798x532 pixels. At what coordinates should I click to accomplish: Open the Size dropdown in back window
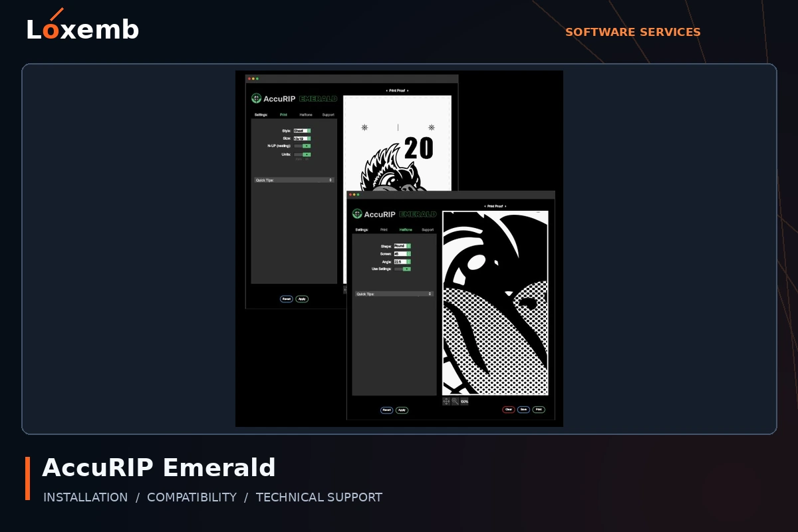click(303, 139)
